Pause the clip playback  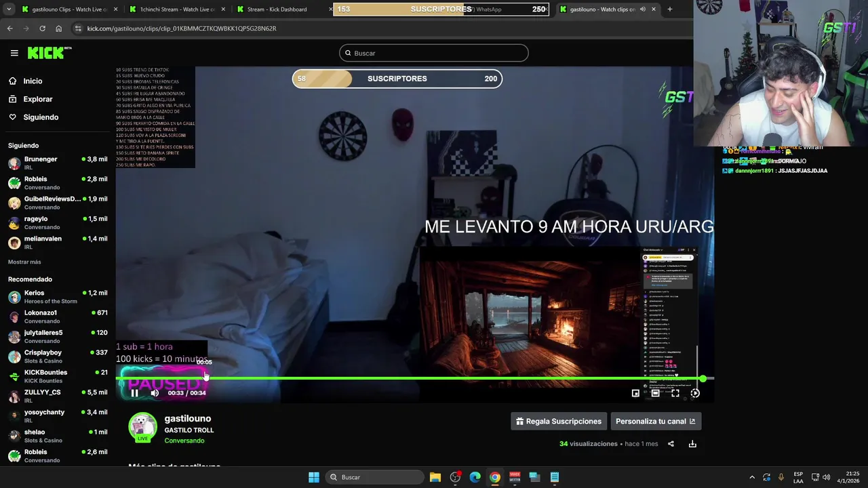click(134, 393)
